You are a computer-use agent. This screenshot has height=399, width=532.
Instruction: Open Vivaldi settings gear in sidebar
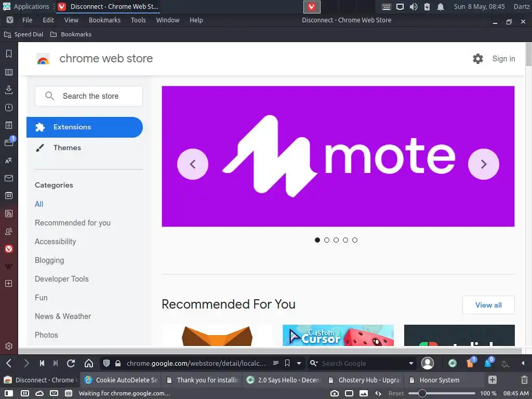tap(9, 345)
